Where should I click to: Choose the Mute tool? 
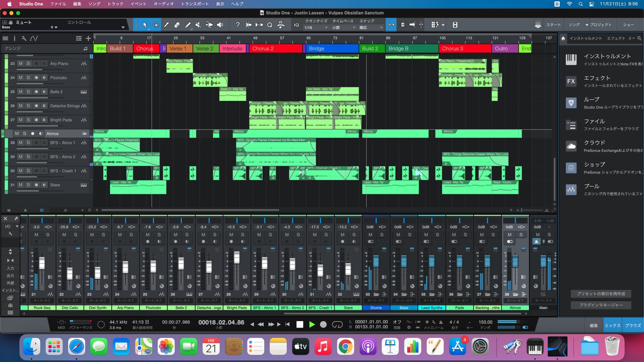point(198,25)
